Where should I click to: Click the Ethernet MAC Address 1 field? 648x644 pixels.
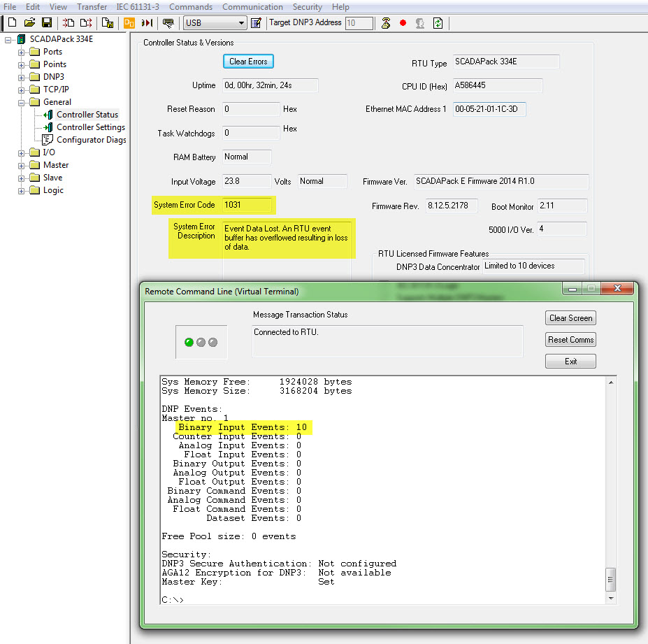[x=489, y=109]
